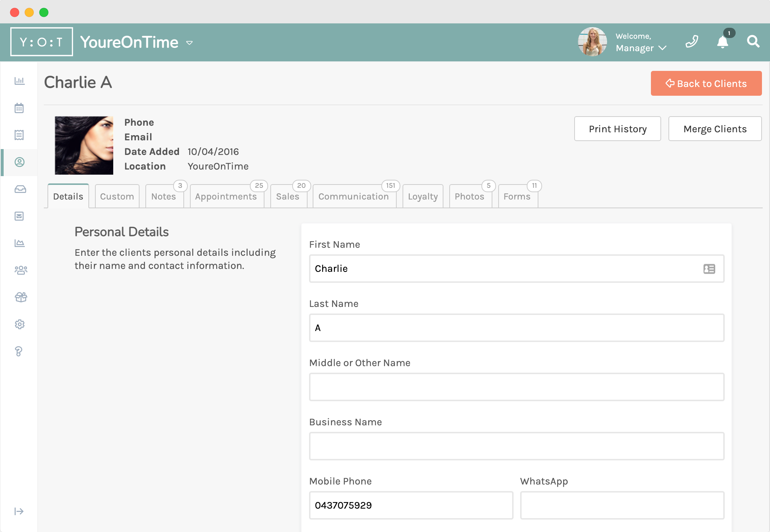Click the contact card icon in First Name field

click(x=709, y=269)
